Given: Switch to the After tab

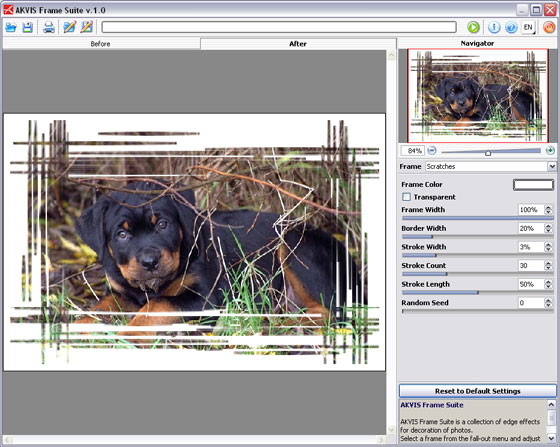Looking at the screenshot, I should [x=298, y=44].
